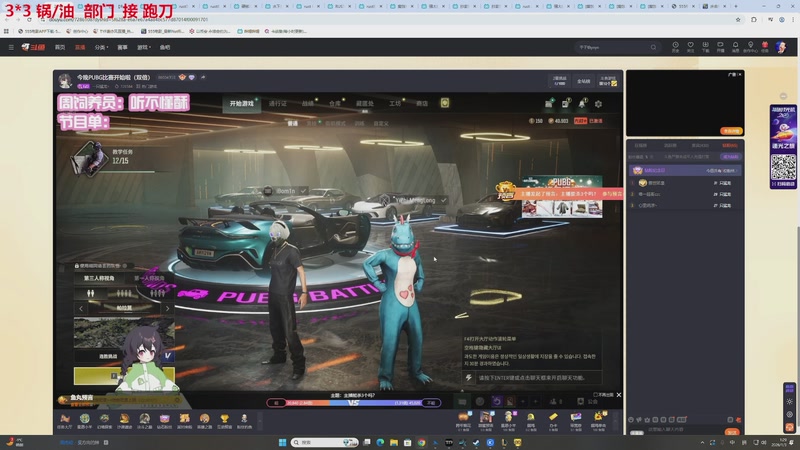The height and width of the screenshot is (450, 800).
Task: Click the 心雯肉汁~ rank row
Action: point(685,205)
